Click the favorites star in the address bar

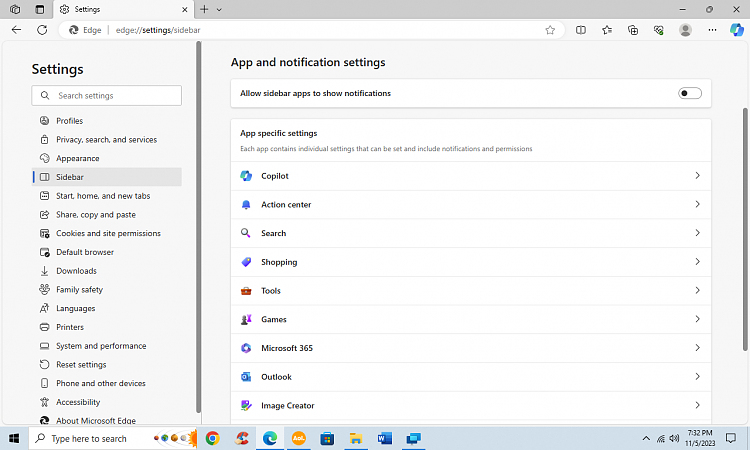click(550, 30)
